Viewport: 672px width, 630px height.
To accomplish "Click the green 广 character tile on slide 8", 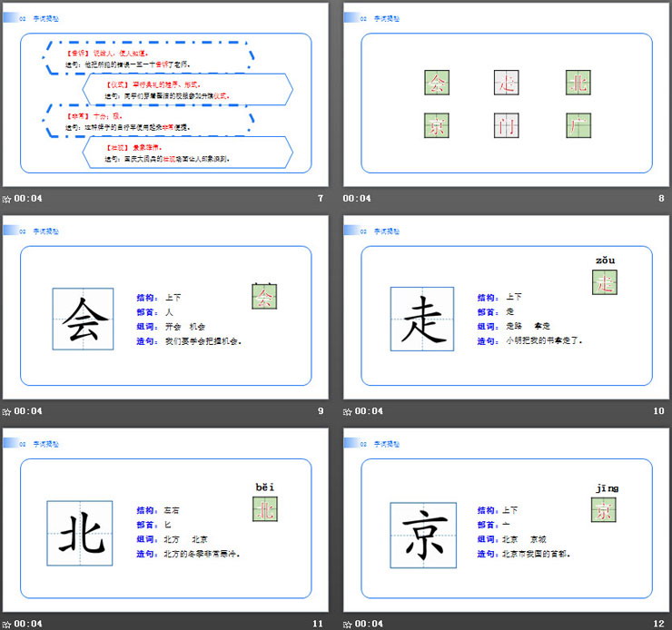I will coord(578,125).
